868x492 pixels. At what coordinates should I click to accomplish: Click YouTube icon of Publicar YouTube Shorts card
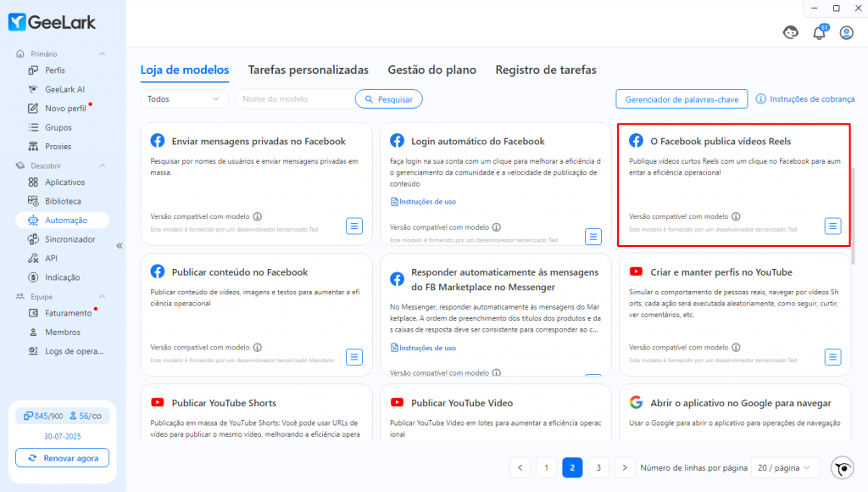(x=158, y=402)
